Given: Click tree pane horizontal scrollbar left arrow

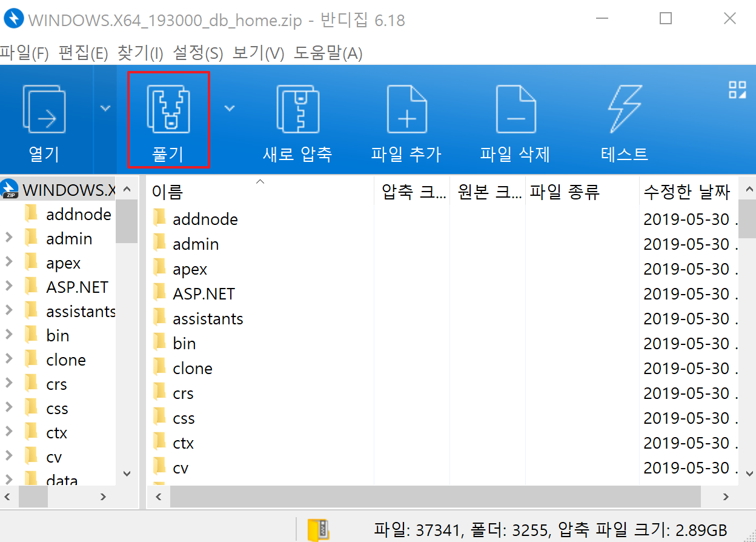Looking at the screenshot, I should (x=8, y=497).
